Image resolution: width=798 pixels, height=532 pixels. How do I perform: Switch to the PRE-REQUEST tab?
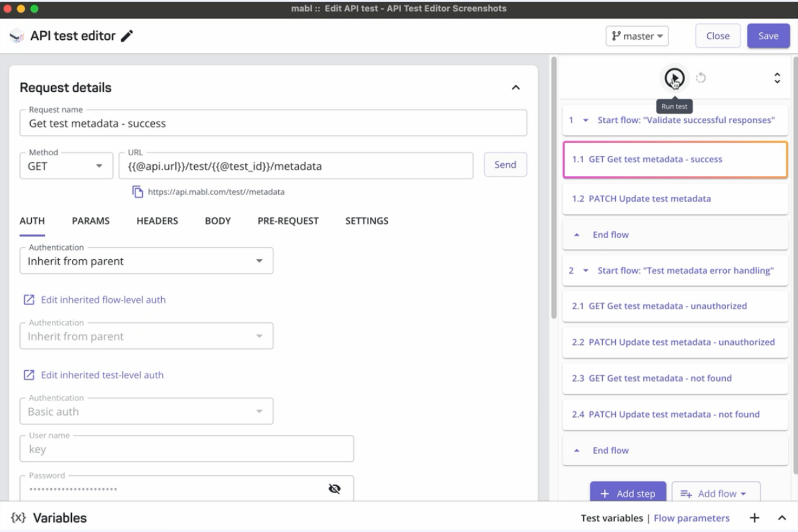coord(288,220)
